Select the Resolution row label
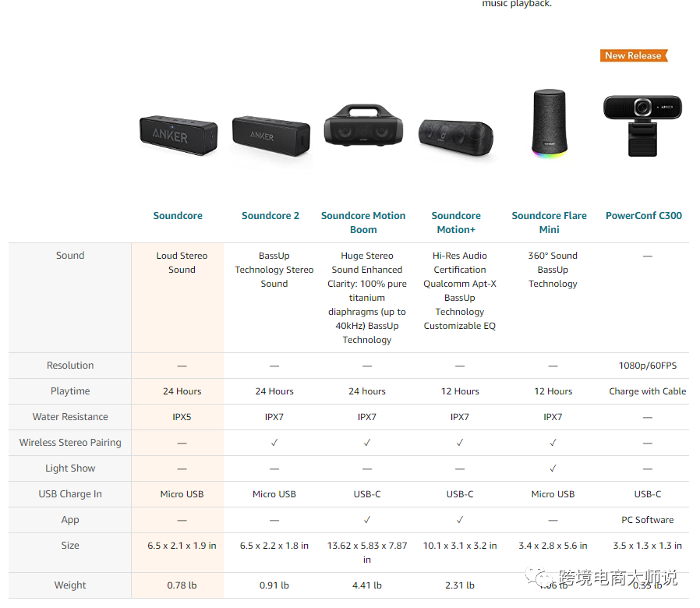The width and height of the screenshot is (700, 608). (70, 365)
